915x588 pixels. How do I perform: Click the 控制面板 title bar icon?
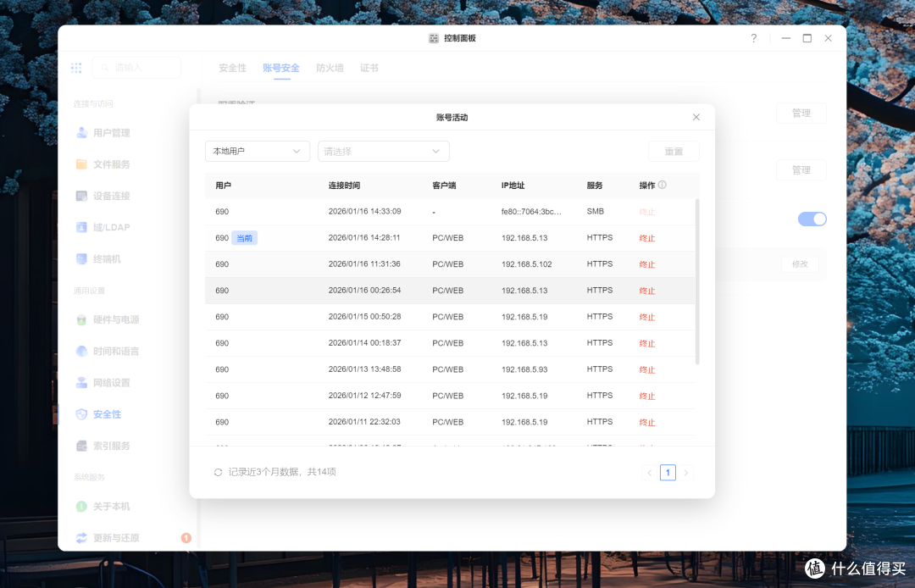[x=434, y=38]
